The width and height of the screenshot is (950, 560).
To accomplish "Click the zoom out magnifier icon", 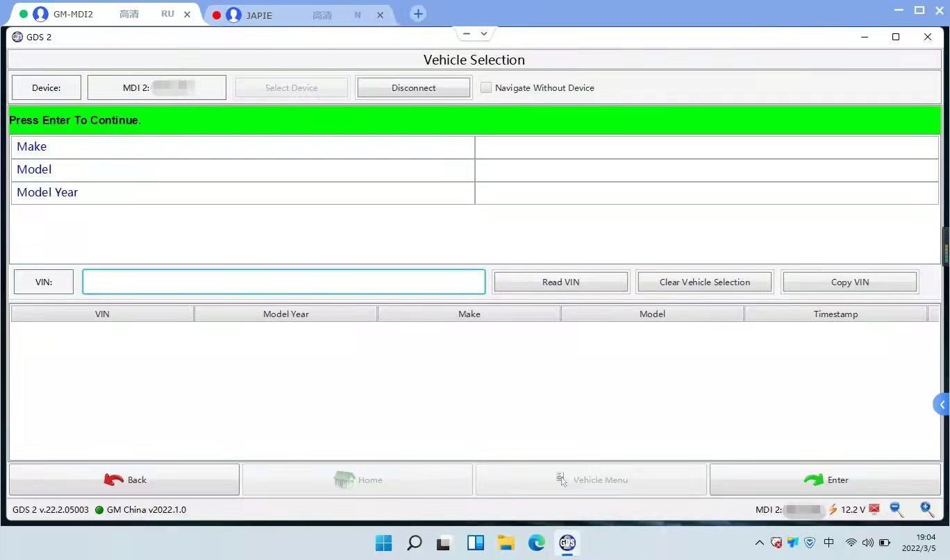I will [897, 509].
